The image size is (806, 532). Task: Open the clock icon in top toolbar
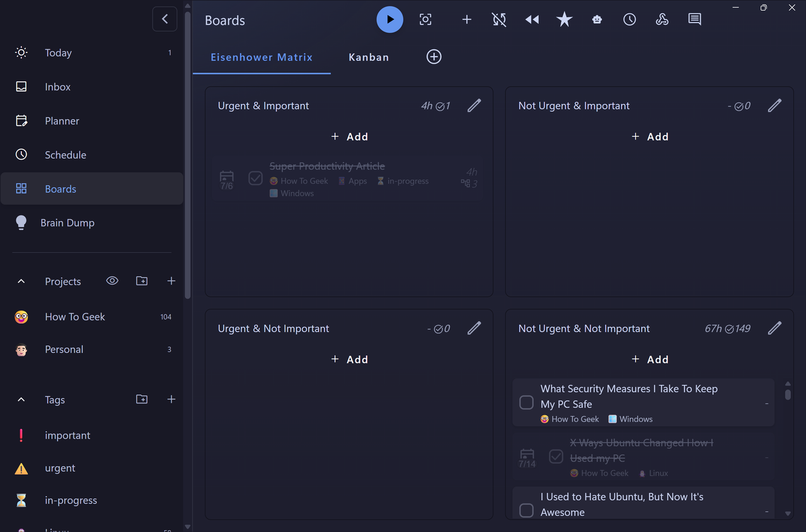coord(630,20)
